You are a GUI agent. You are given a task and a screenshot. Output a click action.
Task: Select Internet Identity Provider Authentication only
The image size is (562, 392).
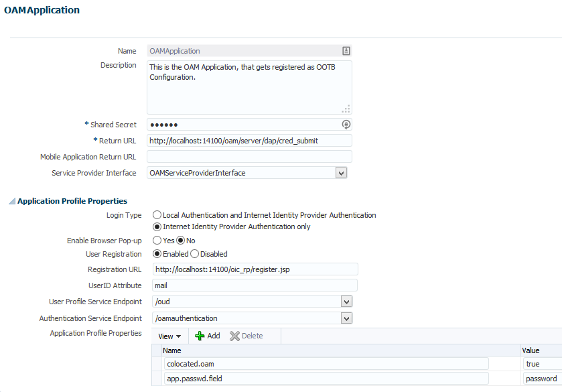pos(156,226)
